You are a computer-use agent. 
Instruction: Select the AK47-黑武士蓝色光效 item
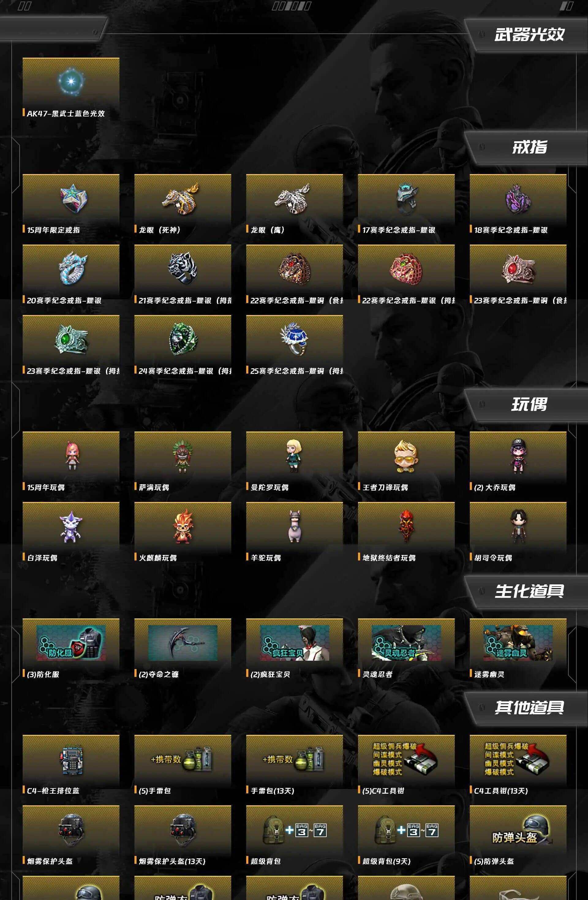(71, 88)
